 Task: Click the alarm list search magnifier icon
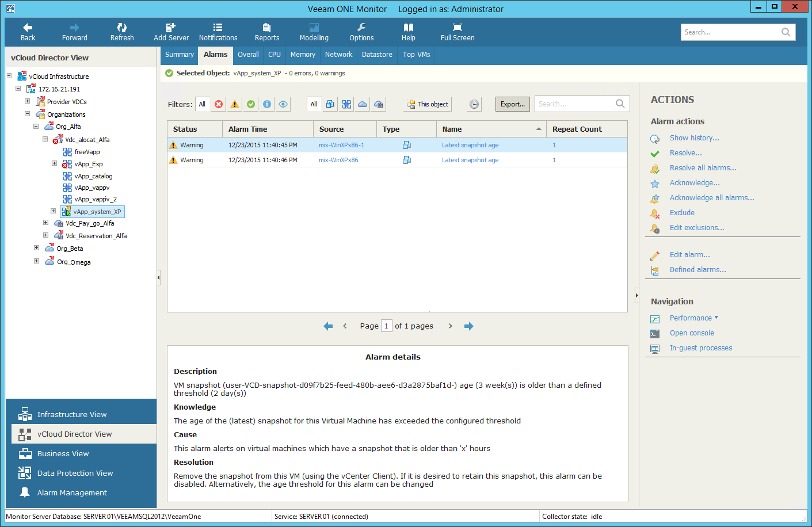coord(620,104)
